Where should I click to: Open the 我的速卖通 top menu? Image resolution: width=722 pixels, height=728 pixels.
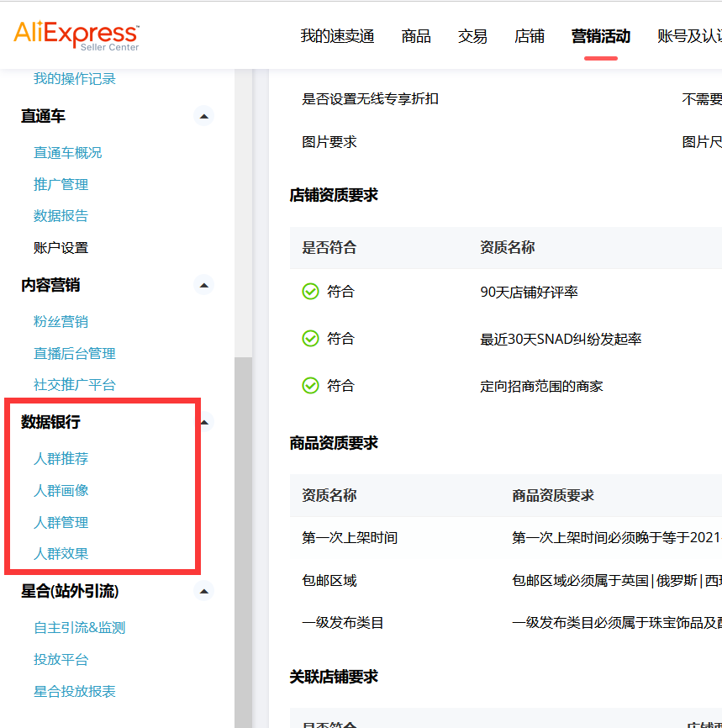(x=337, y=36)
